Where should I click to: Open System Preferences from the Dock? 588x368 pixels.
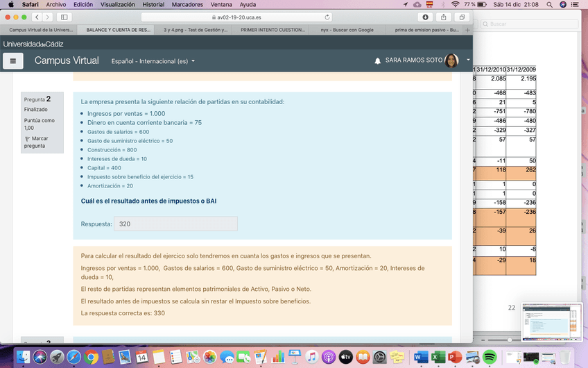coord(379,357)
